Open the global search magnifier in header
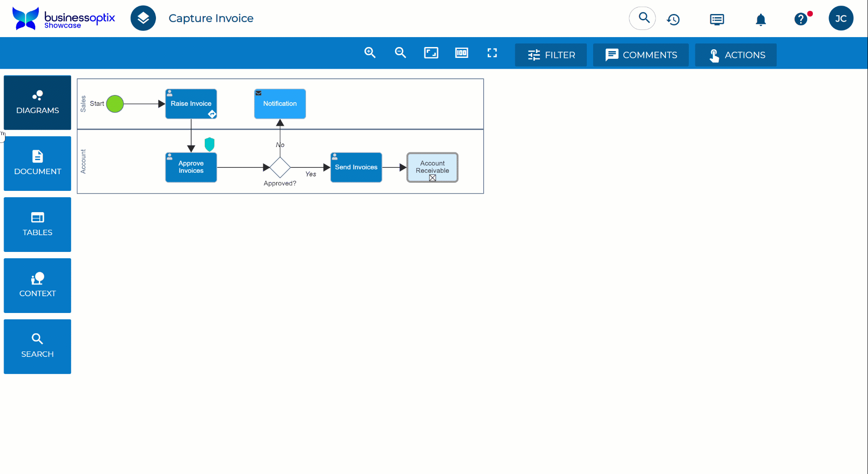 (x=642, y=19)
